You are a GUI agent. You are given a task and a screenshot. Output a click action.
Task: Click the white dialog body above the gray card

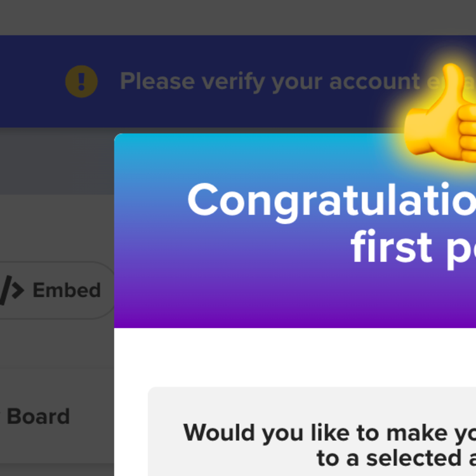click(x=292, y=357)
